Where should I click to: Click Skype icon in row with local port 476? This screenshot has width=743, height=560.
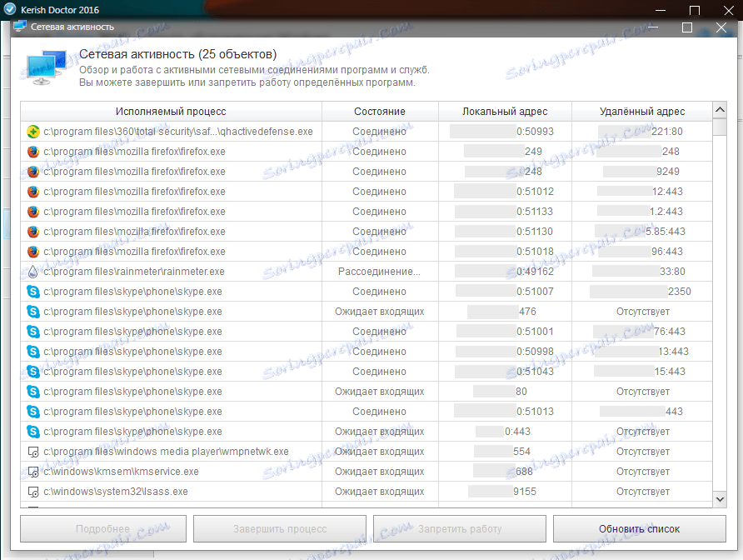(x=33, y=312)
